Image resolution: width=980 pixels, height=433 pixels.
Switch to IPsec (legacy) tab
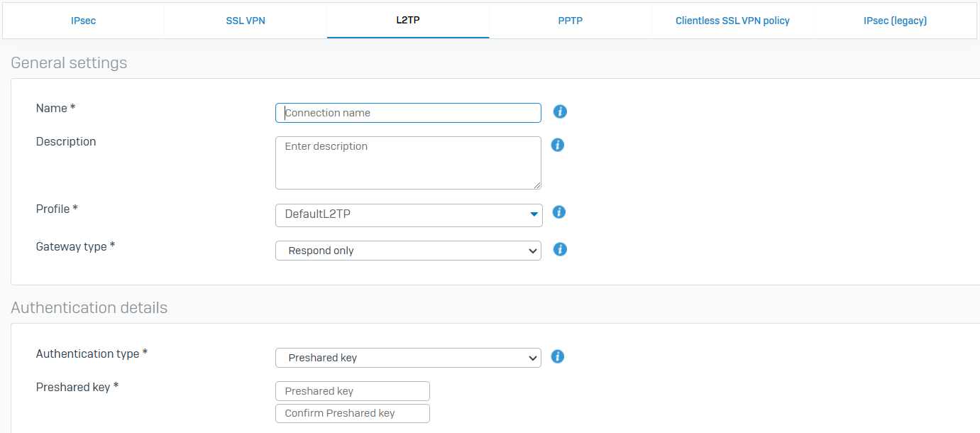[x=895, y=21]
